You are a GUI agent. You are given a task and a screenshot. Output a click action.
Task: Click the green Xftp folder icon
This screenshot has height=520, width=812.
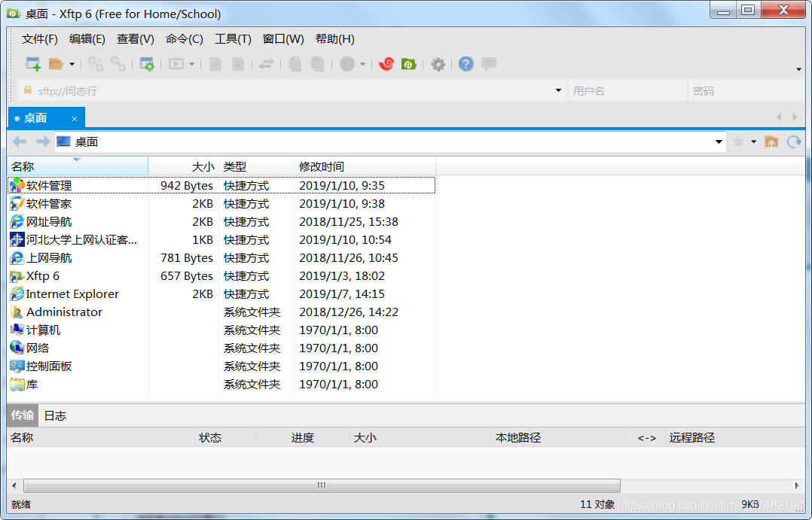click(x=408, y=64)
